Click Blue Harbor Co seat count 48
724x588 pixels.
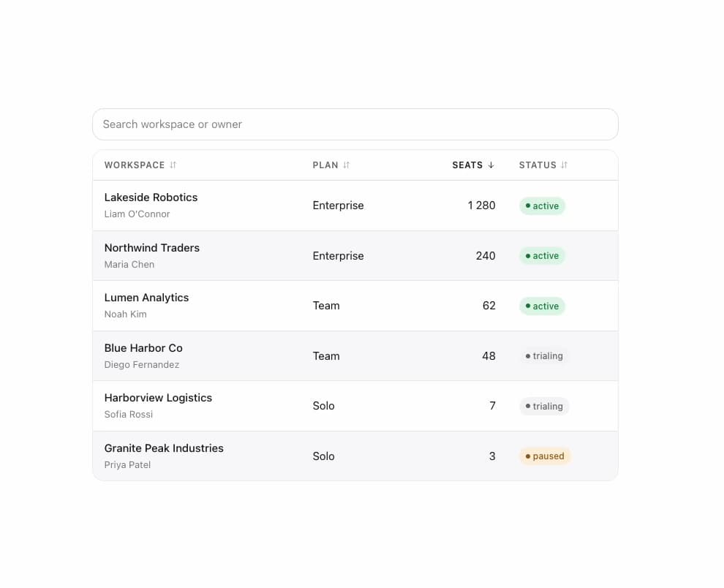coord(489,355)
